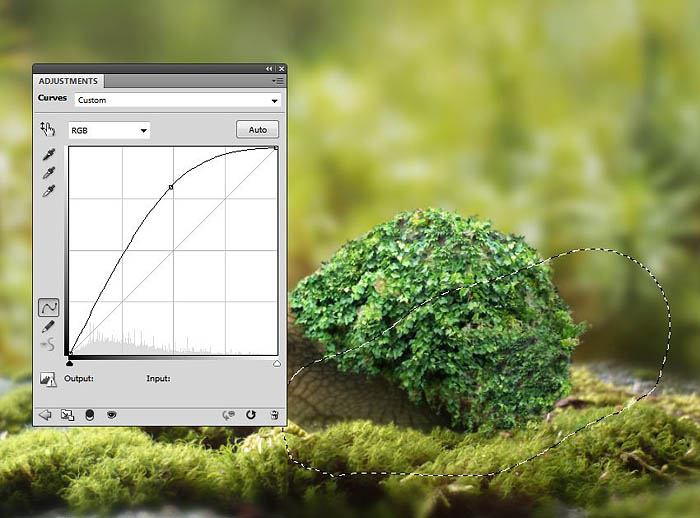The height and width of the screenshot is (518, 700).
Task: Return to the adjustment list arrow
Action: 45,414
